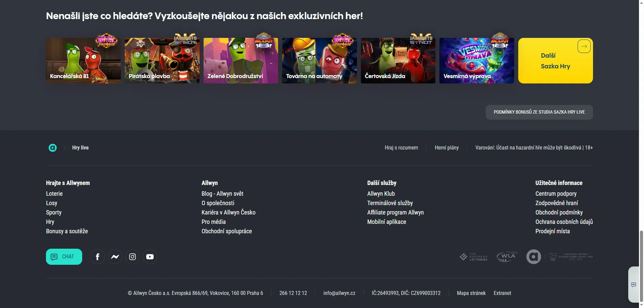Open Hraj s rozumem link
This screenshot has width=644, height=308.
[x=401, y=148]
